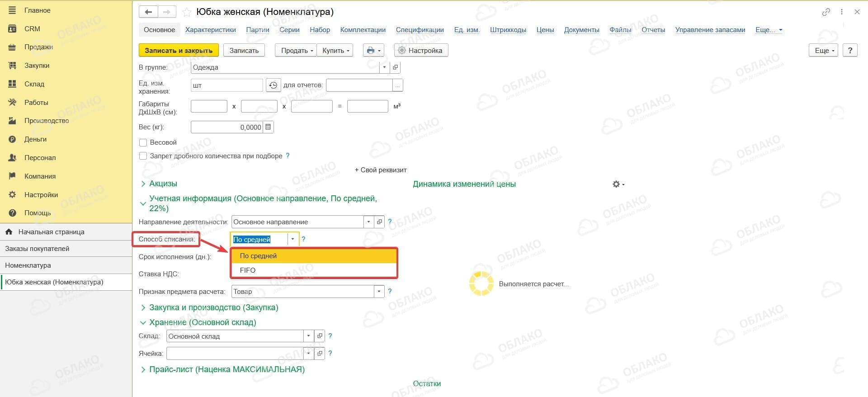Viewport: 868px width, 397px height.
Task: Switch to Штрихкоды tab
Action: pos(508,30)
